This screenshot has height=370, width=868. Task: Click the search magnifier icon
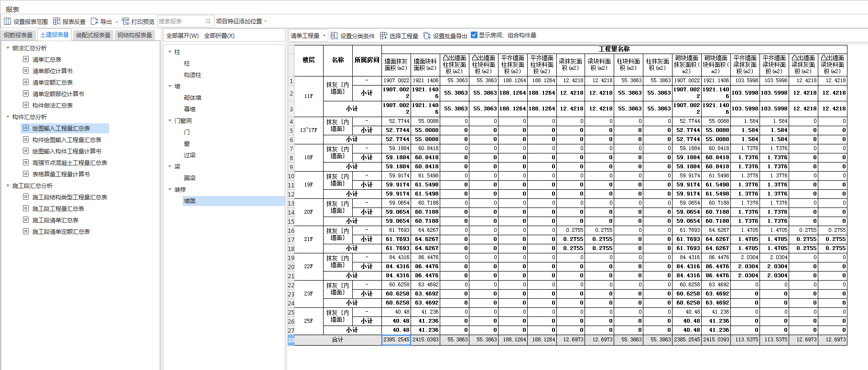coord(208,22)
